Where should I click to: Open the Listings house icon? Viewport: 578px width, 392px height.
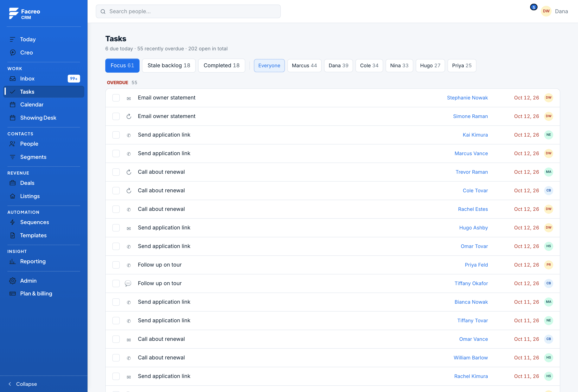pyautogui.click(x=12, y=196)
